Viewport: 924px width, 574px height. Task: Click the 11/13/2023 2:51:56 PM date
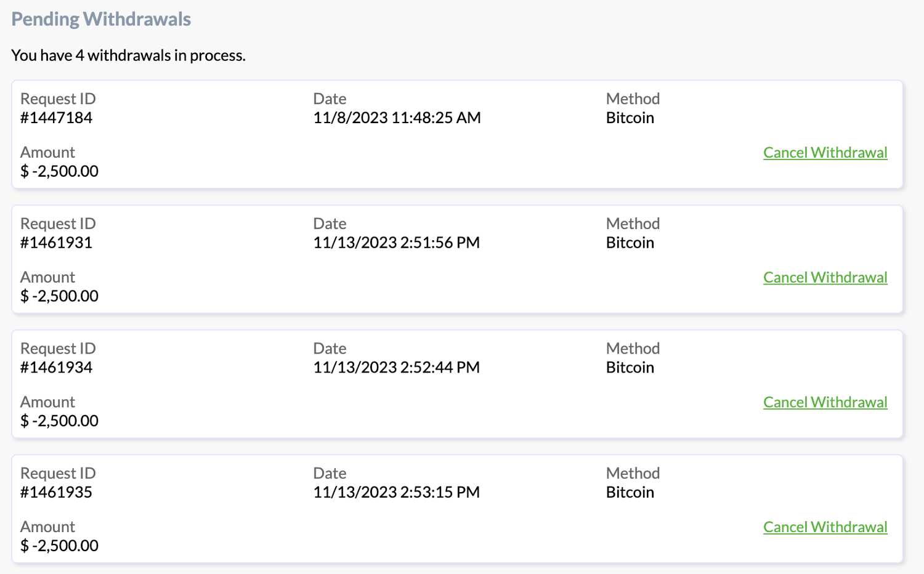click(x=396, y=243)
